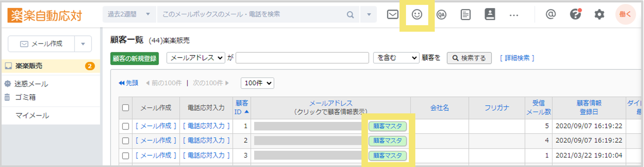Check the box for customer ID 1
The image size is (644, 167).
[125, 126]
